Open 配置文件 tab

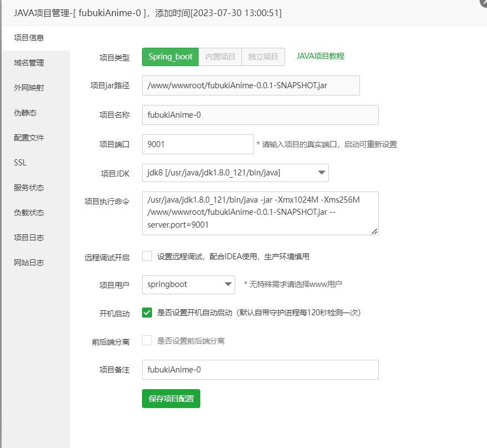(29, 138)
